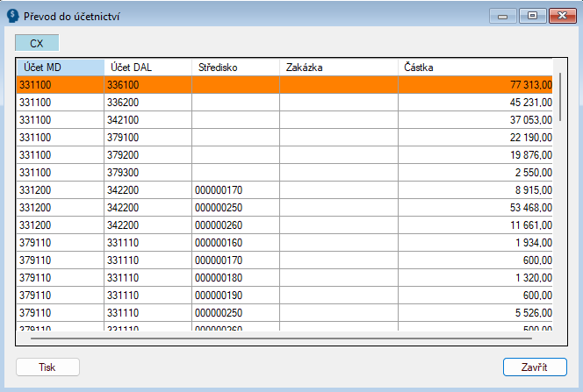Close dialog with Zavřít button
583x392 pixels.
click(x=535, y=367)
